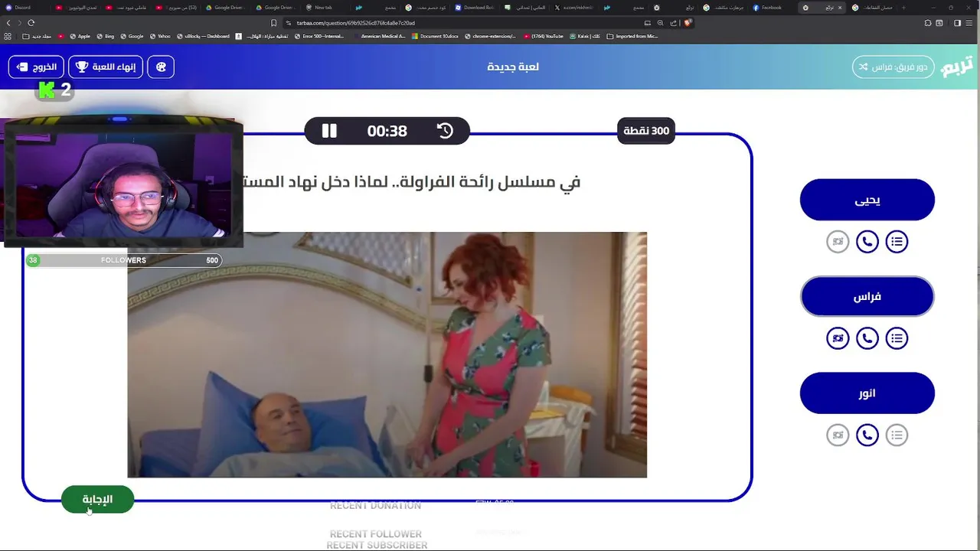The image size is (980, 551).
Task: Click the question's hospital scene image
Action: [387, 355]
